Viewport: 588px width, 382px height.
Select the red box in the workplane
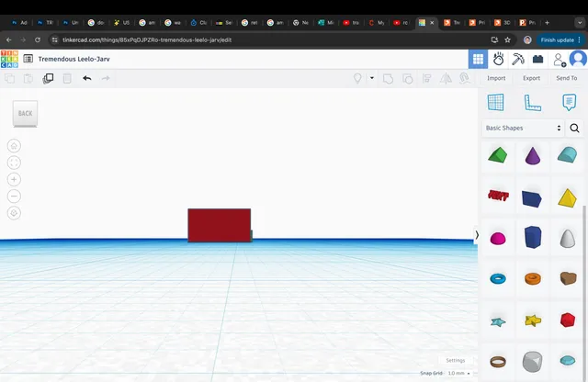[220, 225]
